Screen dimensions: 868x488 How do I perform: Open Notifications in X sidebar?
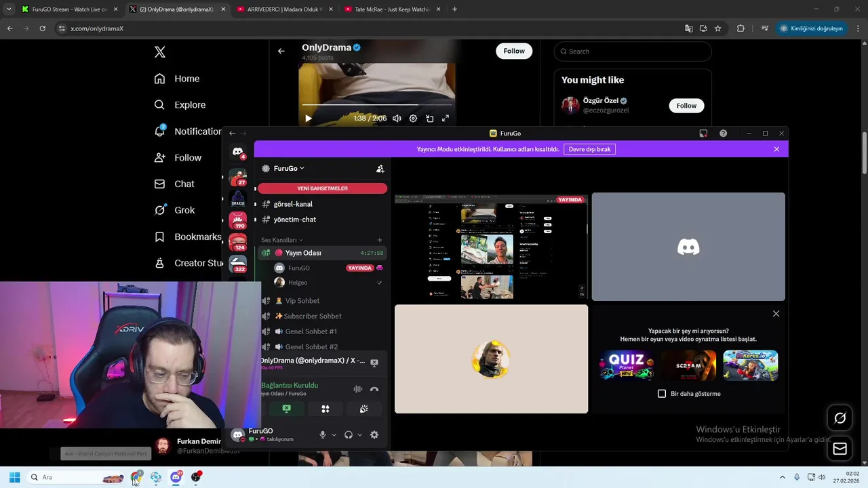pyautogui.click(x=188, y=131)
